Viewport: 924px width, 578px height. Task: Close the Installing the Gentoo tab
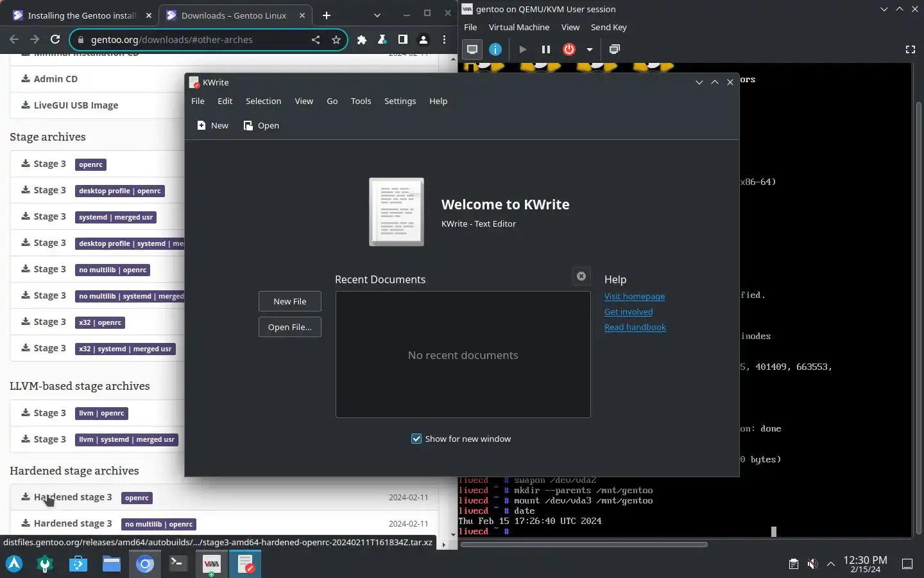tap(149, 15)
